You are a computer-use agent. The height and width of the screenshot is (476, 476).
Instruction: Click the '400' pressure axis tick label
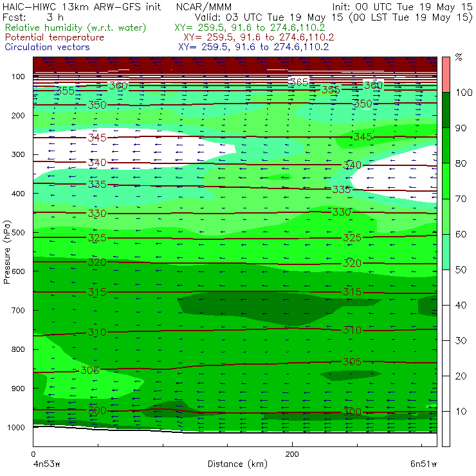[x=18, y=194]
